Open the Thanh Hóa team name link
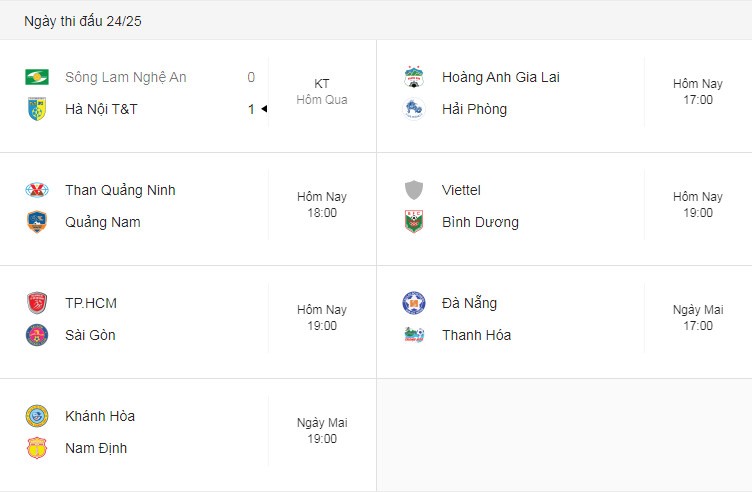The image size is (752, 492). 476,335
